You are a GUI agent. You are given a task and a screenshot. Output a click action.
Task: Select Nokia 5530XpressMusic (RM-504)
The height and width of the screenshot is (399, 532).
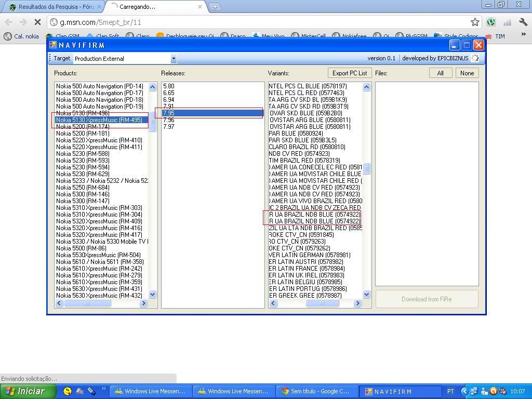click(x=101, y=255)
